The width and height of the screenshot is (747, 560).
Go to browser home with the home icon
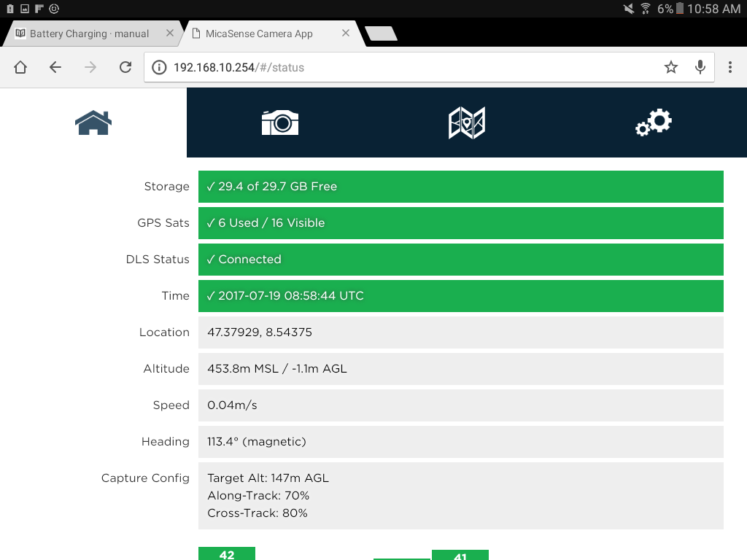(20, 66)
